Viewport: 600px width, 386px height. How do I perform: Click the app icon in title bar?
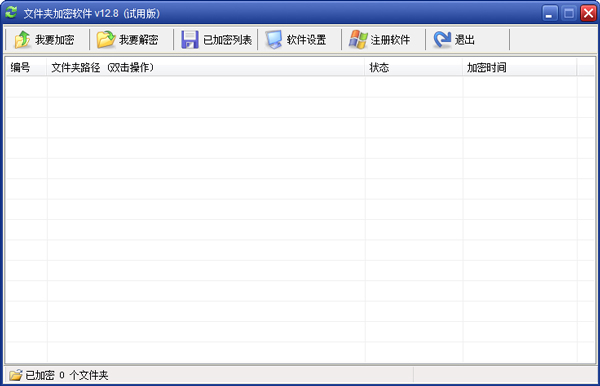[x=11, y=13]
